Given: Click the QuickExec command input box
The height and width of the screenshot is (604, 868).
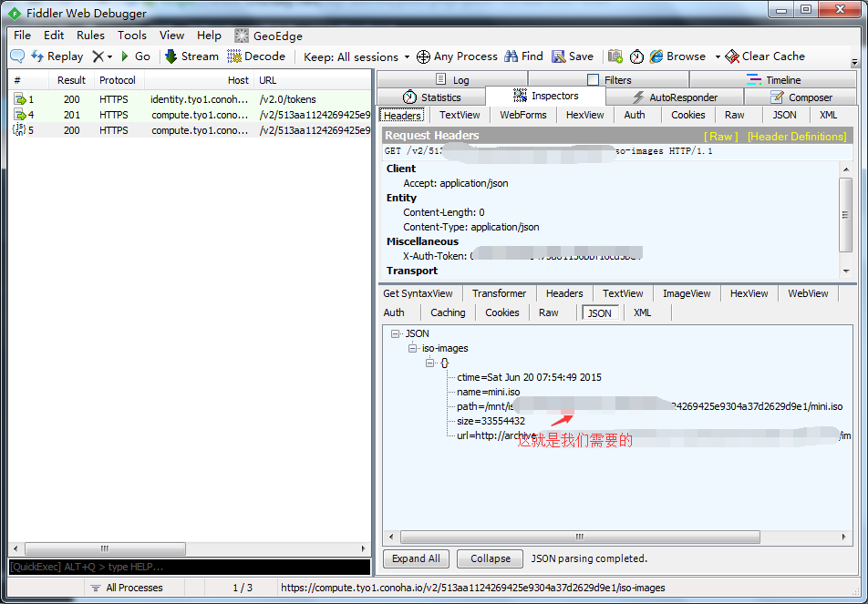Looking at the screenshot, I should point(190,567).
